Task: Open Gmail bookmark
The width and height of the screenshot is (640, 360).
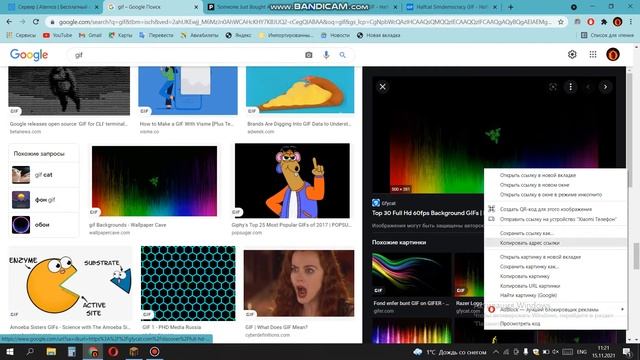Action: [90, 36]
